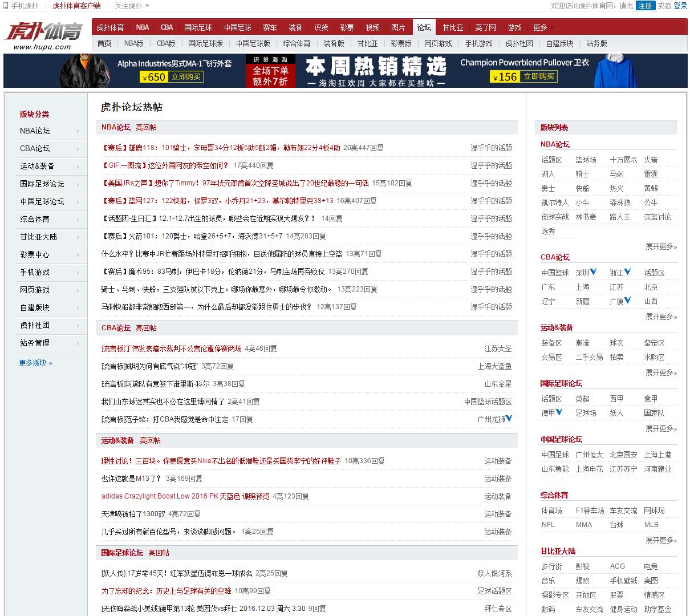Click the blue V icon beside 广州龙狮
Image resolution: width=690 pixels, height=616 pixels.
click(509, 419)
